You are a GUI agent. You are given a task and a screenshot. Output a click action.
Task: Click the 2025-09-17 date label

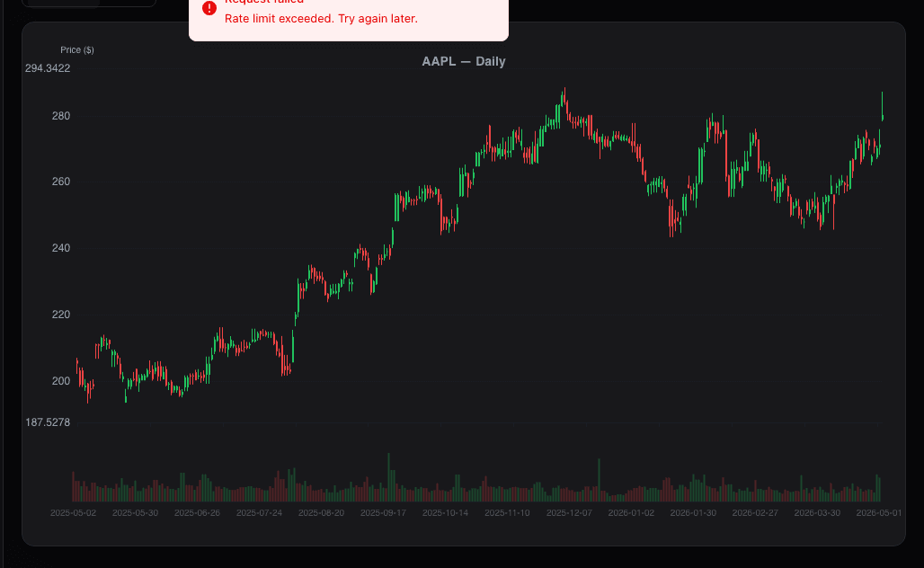coord(383,513)
